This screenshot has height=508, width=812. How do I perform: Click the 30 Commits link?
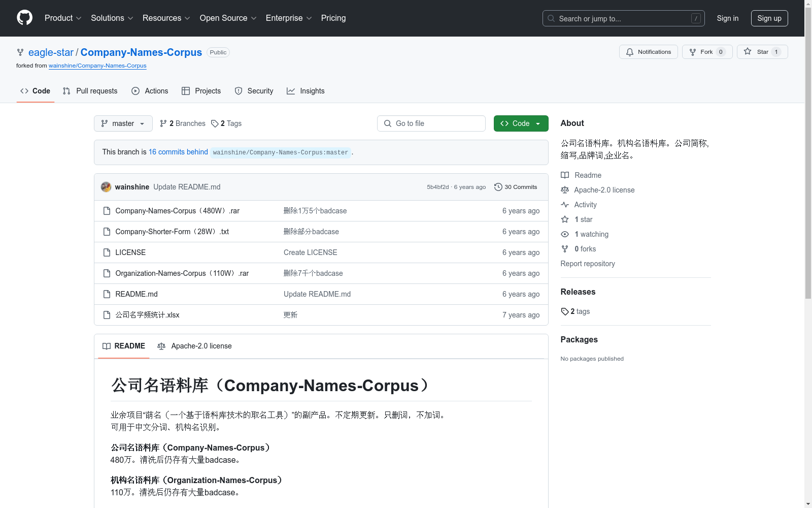[x=516, y=187]
